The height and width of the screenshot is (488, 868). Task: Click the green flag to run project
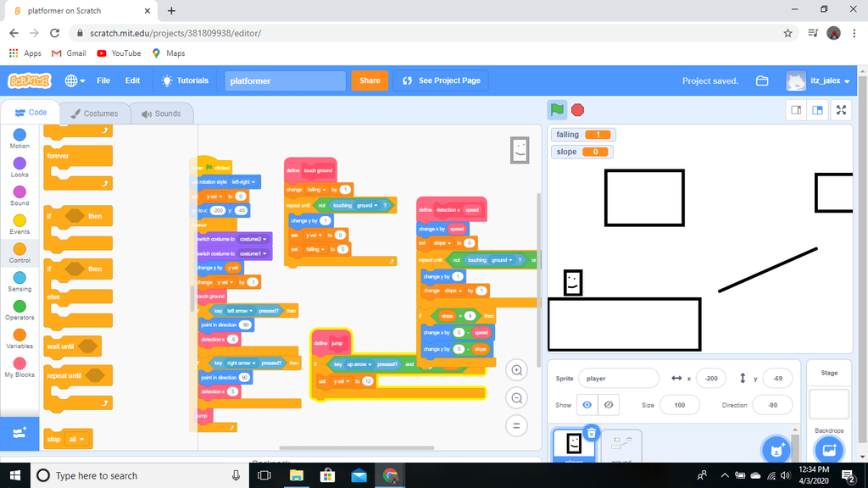point(558,110)
